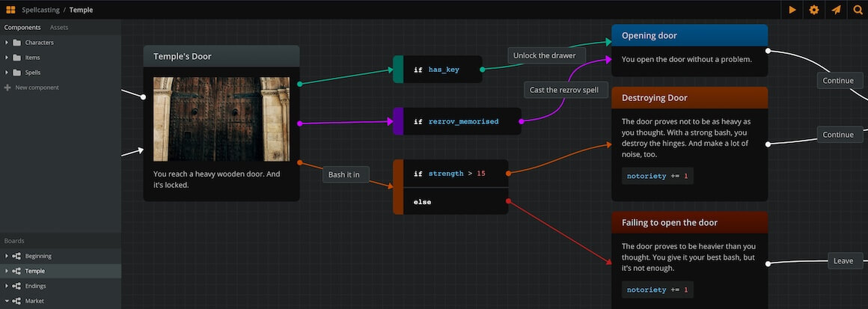Collapse the Market board arrow
The image size is (868, 309).
[x=7, y=301]
